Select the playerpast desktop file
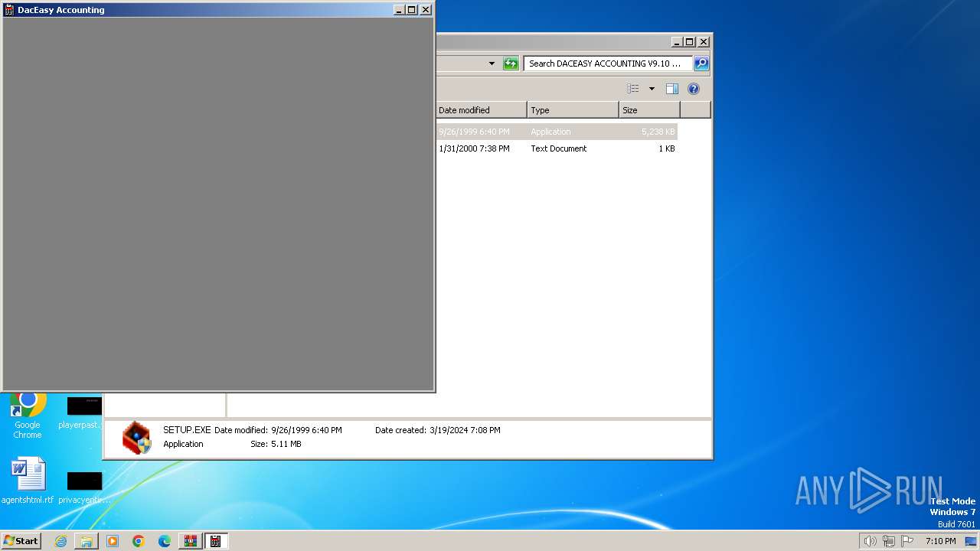This screenshot has height=551, width=980. (x=83, y=414)
